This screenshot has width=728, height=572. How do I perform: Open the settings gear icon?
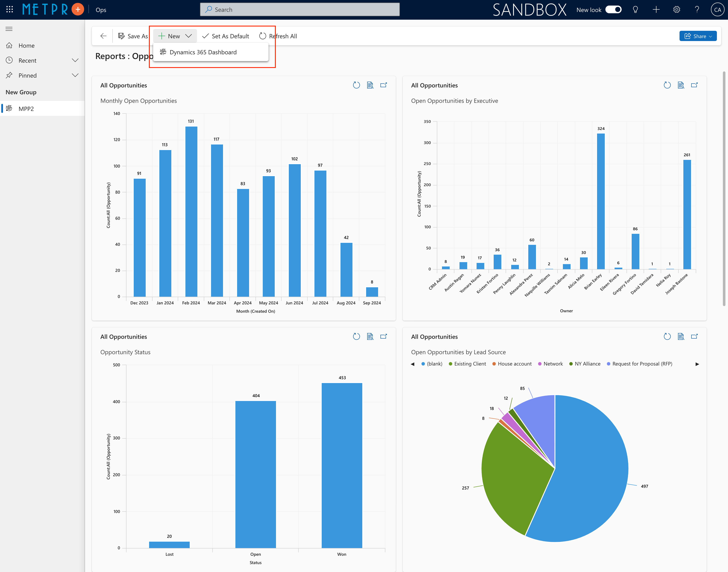pos(677,10)
